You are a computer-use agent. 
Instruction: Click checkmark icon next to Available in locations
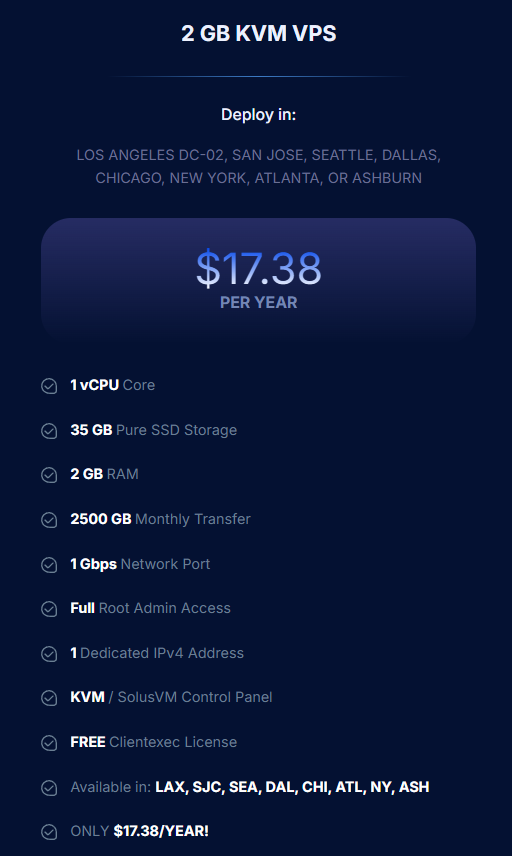[x=49, y=788]
